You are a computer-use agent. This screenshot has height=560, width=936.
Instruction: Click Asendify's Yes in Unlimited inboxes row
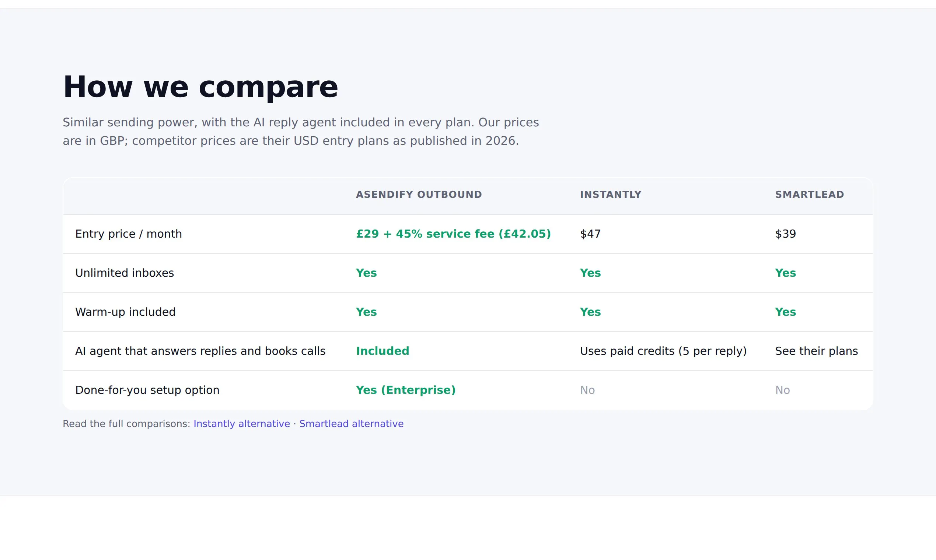point(366,273)
